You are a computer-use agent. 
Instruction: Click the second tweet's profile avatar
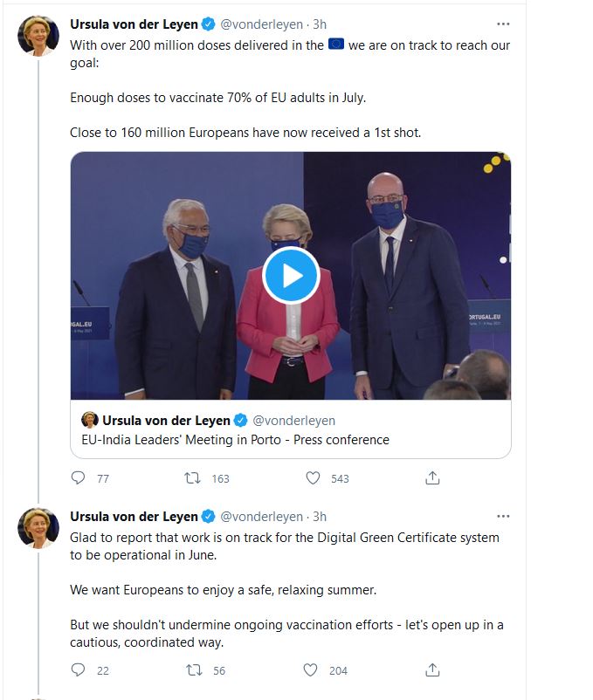coord(38,527)
